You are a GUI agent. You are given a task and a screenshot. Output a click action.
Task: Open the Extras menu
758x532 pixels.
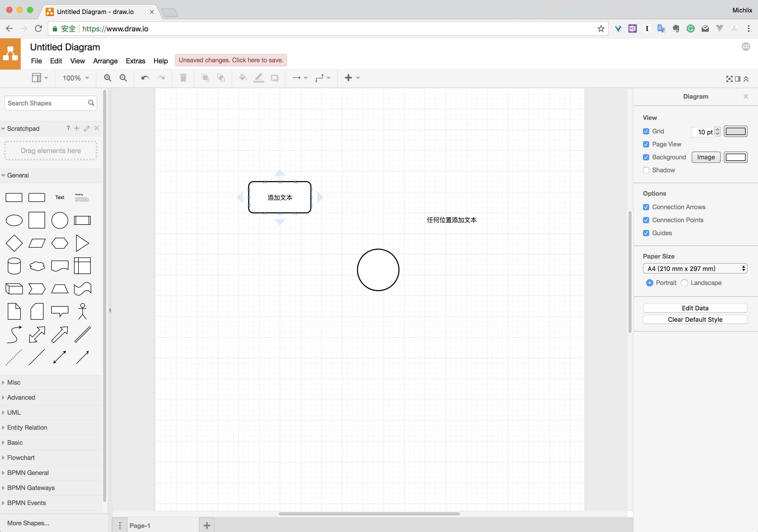click(135, 61)
